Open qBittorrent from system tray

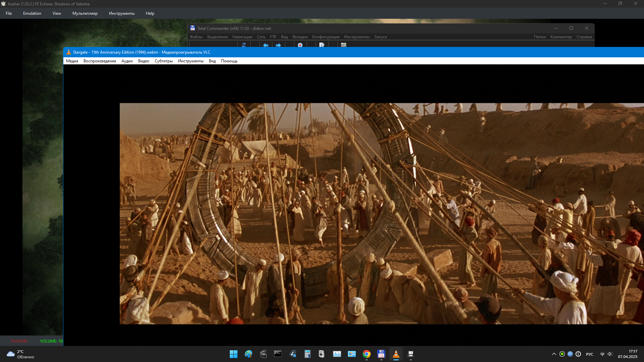tap(570, 354)
